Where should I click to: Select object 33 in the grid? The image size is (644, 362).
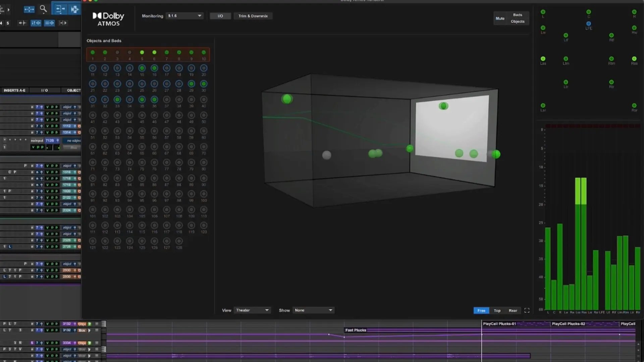pyautogui.click(x=117, y=100)
